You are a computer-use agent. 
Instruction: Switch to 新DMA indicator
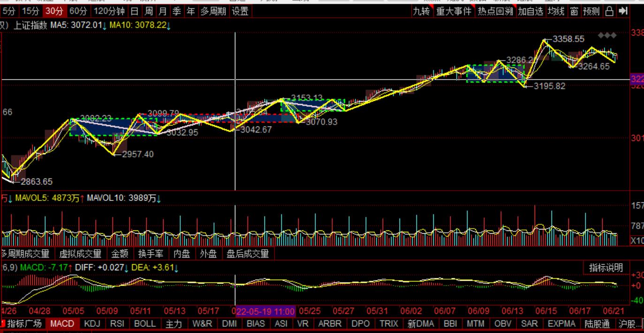click(421, 324)
